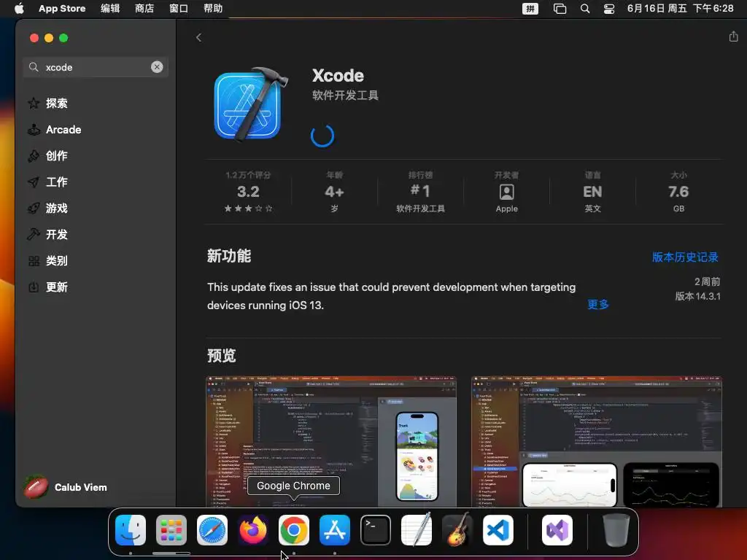Click the version 14.3.1 (版本 14.3.1) text
The height and width of the screenshot is (560, 747).
[697, 296]
